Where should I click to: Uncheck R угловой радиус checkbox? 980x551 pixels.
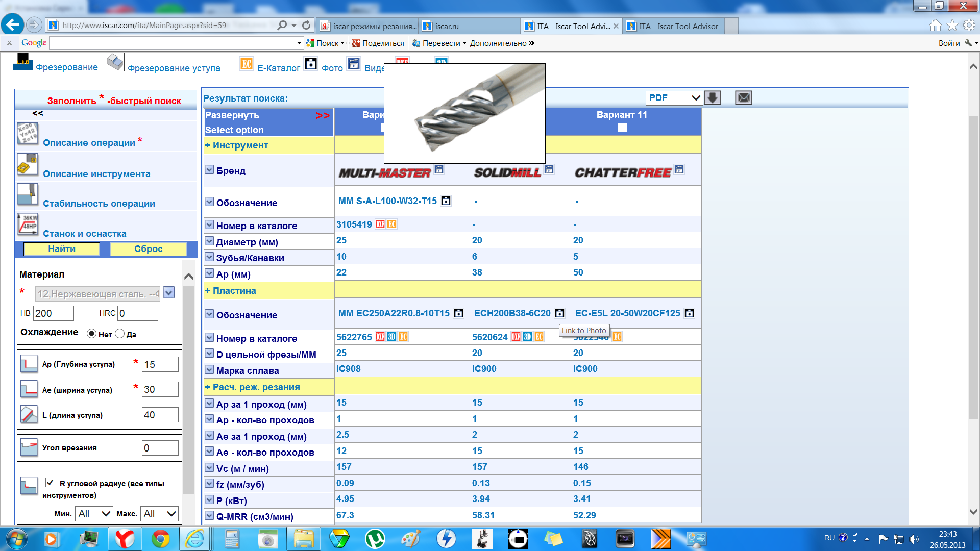[x=50, y=483]
